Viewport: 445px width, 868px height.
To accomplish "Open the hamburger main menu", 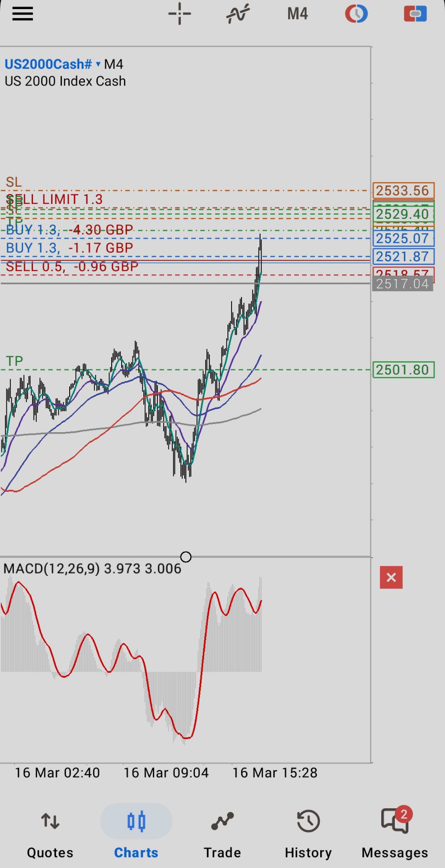I will [x=23, y=14].
